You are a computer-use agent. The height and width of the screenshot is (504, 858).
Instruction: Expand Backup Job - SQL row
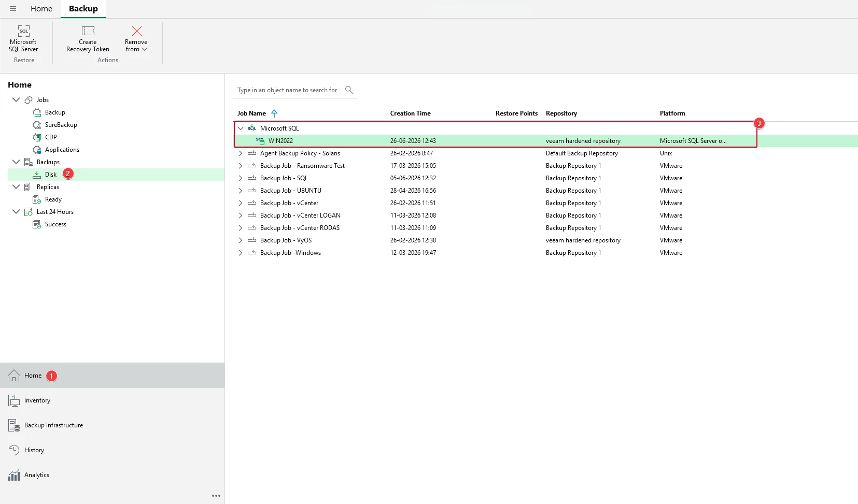(x=241, y=178)
